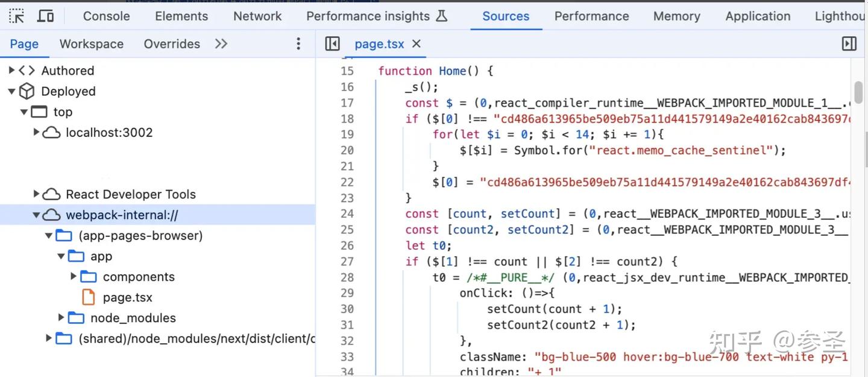Collapse the Deployed section
This screenshot has width=868, height=377.
click(x=12, y=91)
